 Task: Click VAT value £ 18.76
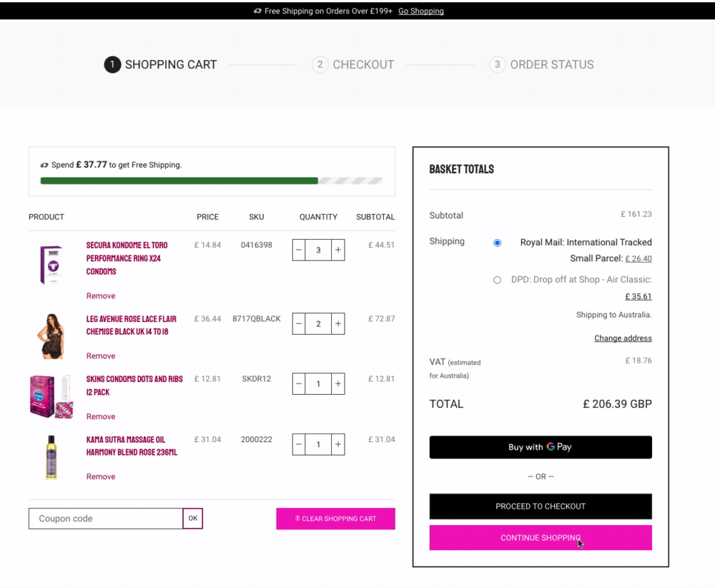638,361
